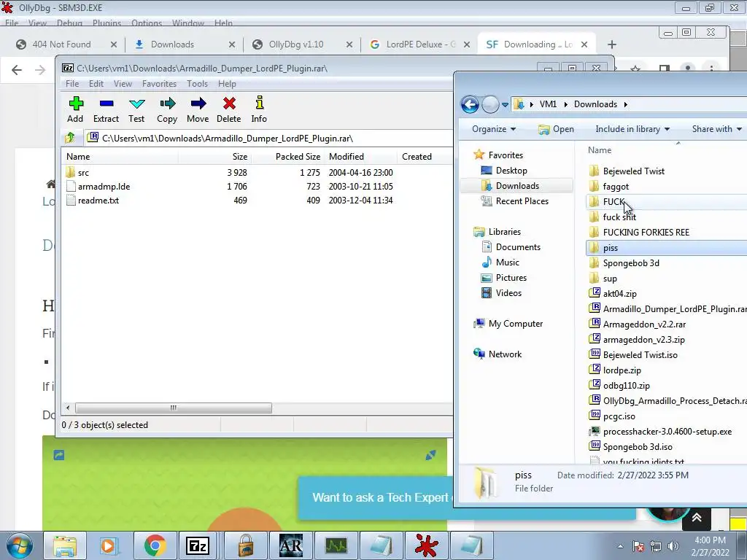Screen dimensions: 747x560
Task: Select Desktop in Explorer Favorites
Action: (x=511, y=171)
